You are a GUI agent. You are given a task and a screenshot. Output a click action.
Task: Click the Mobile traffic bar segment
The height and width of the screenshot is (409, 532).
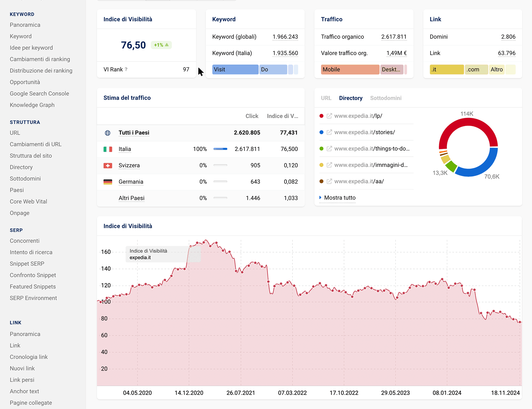tap(350, 70)
